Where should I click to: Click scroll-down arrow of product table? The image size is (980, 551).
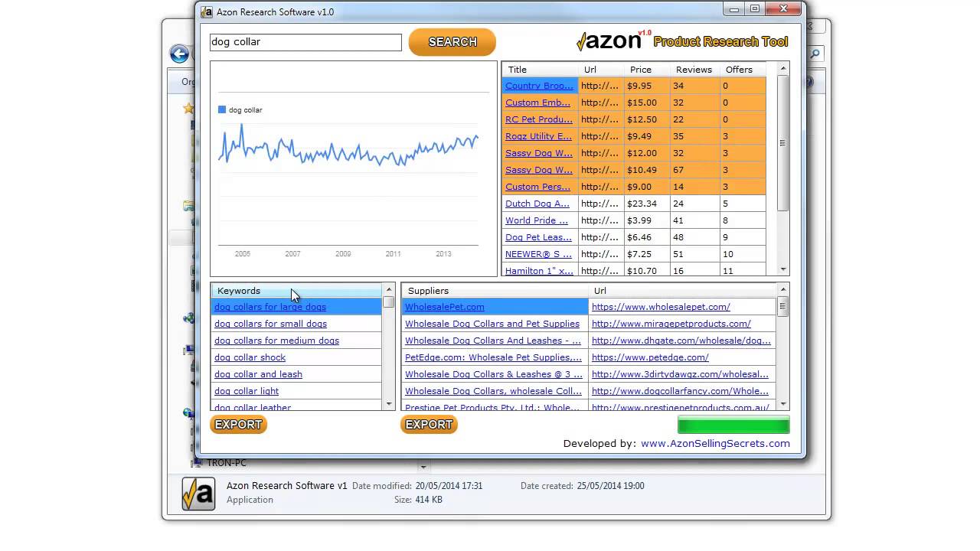[782, 269]
